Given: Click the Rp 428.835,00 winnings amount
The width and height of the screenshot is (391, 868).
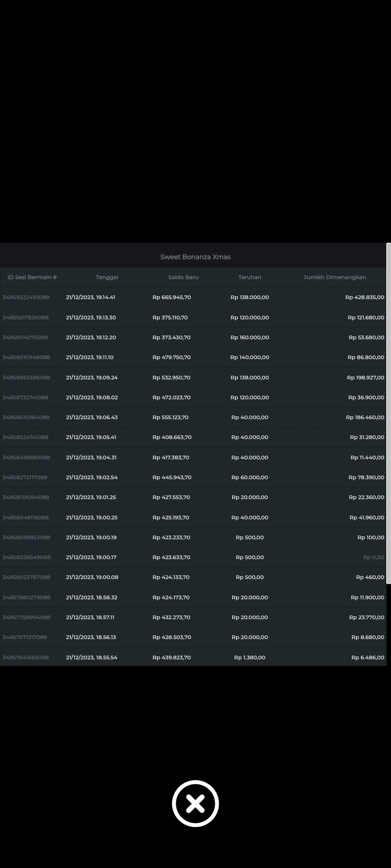Looking at the screenshot, I should 365,297.
